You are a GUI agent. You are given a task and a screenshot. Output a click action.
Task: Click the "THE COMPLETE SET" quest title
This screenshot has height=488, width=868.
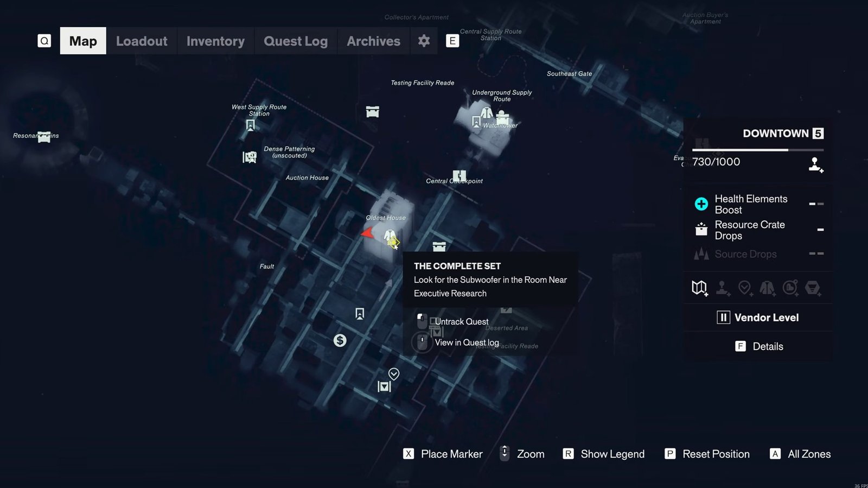coord(457,266)
